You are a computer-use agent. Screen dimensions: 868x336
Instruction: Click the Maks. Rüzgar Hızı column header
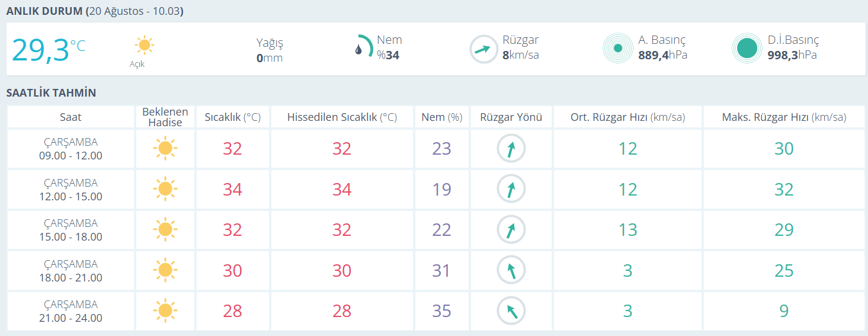pyautogui.click(x=784, y=117)
